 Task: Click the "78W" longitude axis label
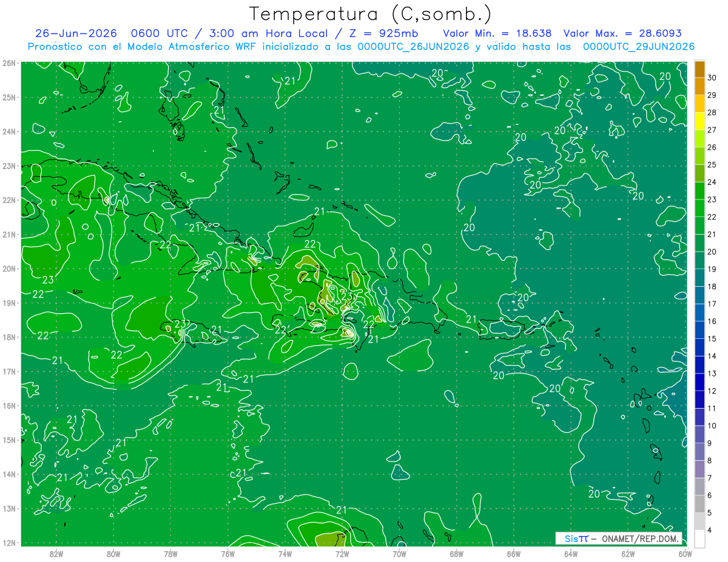[x=170, y=554]
